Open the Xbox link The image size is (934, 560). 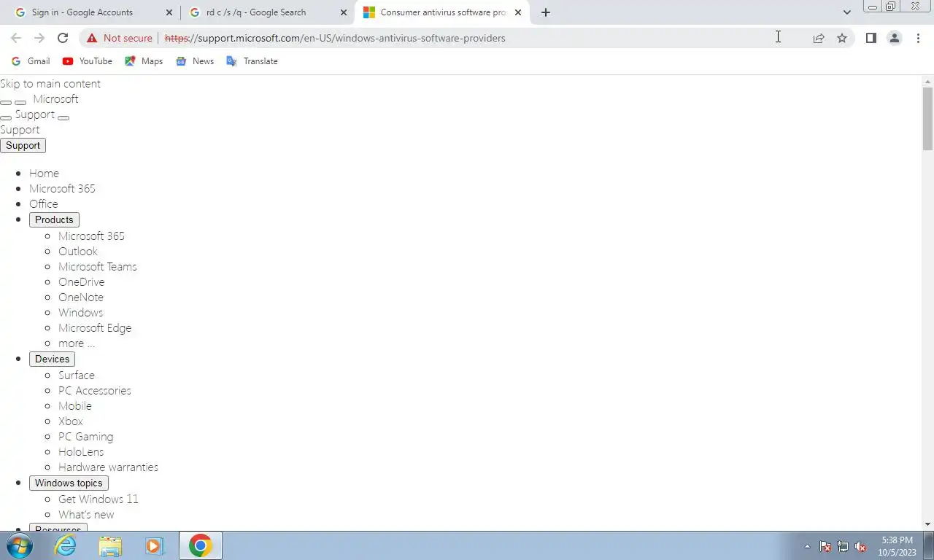[x=71, y=421]
